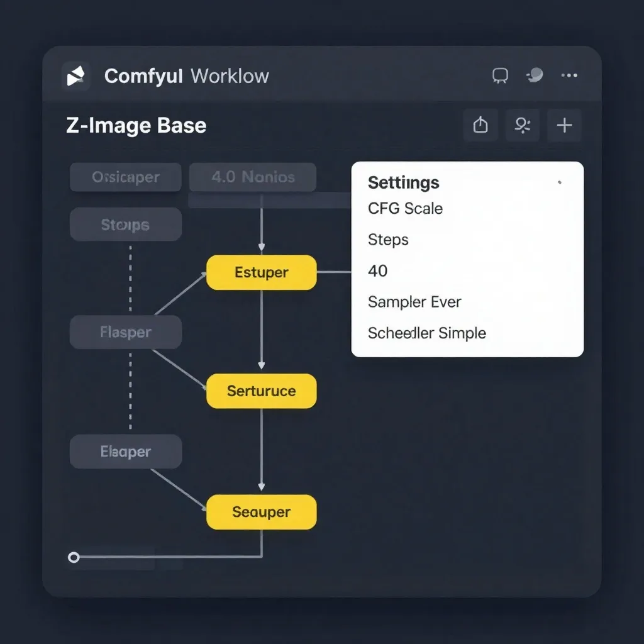Expand the Settings panel dropdown
The height and width of the screenshot is (644, 644).
pos(558,182)
